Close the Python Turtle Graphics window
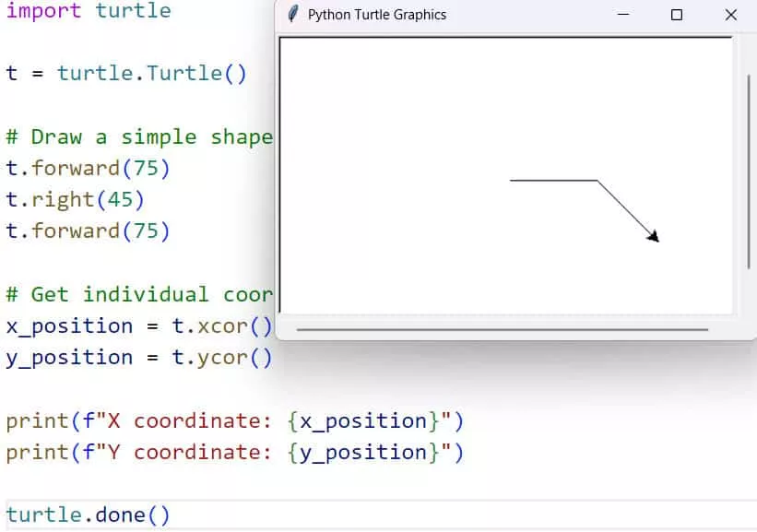 pyautogui.click(x=730, y=15)
